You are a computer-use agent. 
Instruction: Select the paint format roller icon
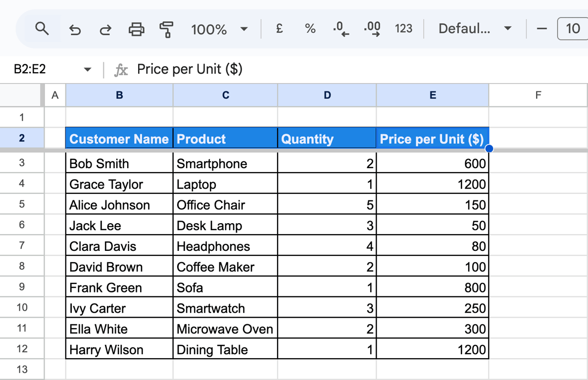coord(166,29)
